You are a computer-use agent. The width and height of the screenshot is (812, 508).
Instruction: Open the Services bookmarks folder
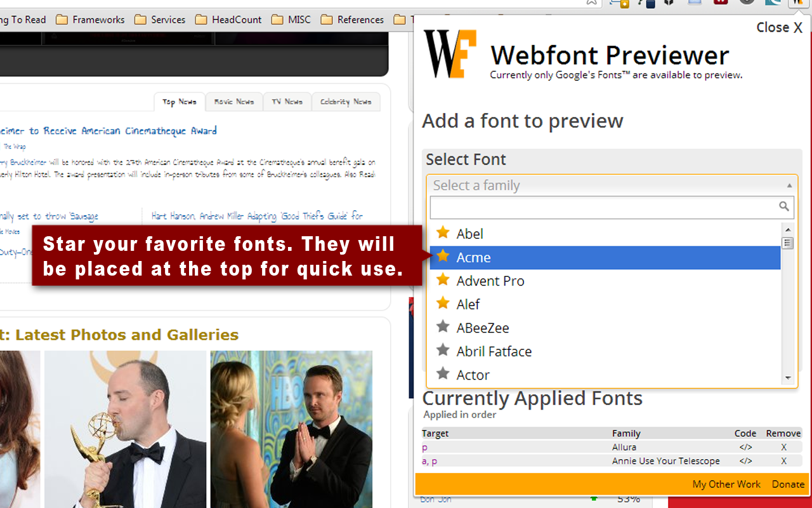[x=160, y=20]
